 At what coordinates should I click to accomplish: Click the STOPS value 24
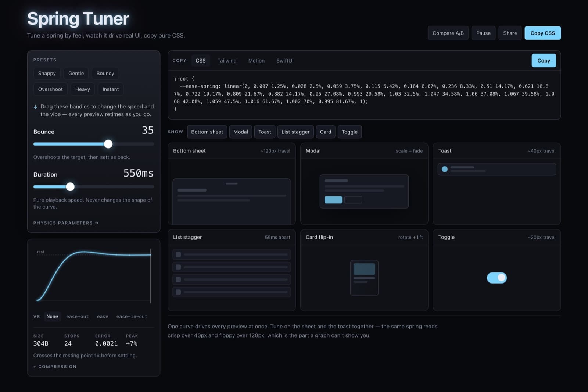(x=68, y=343)
